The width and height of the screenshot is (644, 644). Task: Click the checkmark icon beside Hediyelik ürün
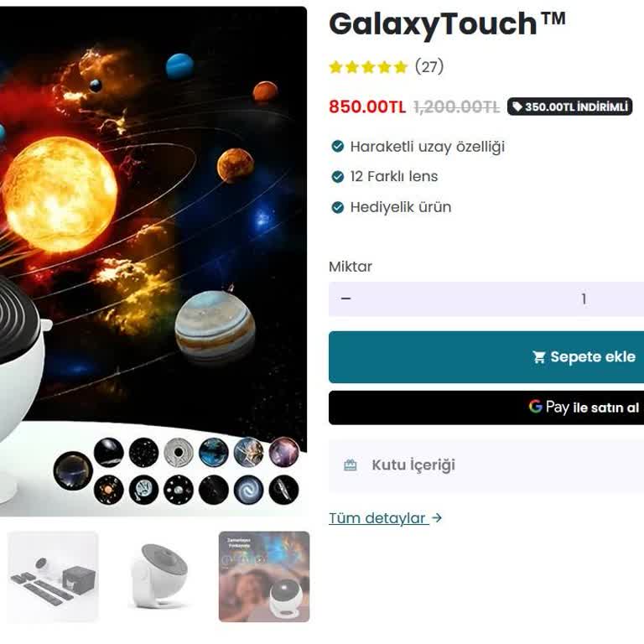[x=338, y=207]
